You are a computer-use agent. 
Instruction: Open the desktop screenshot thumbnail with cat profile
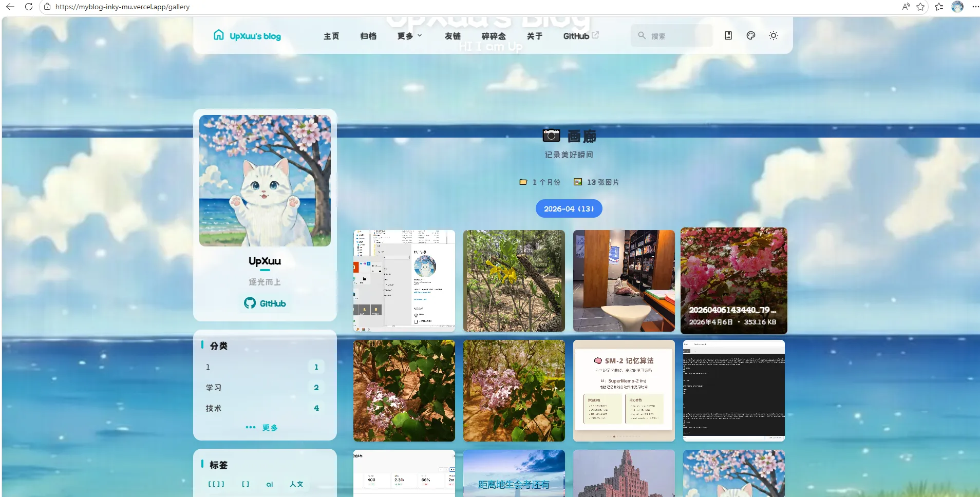(404, 281)
